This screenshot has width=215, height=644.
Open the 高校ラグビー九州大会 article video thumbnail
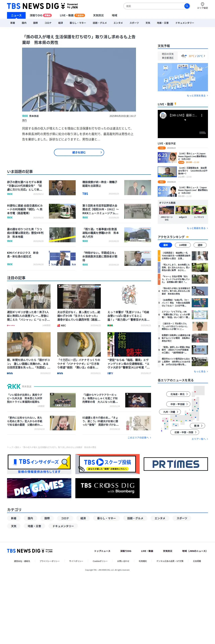[63, 400]
